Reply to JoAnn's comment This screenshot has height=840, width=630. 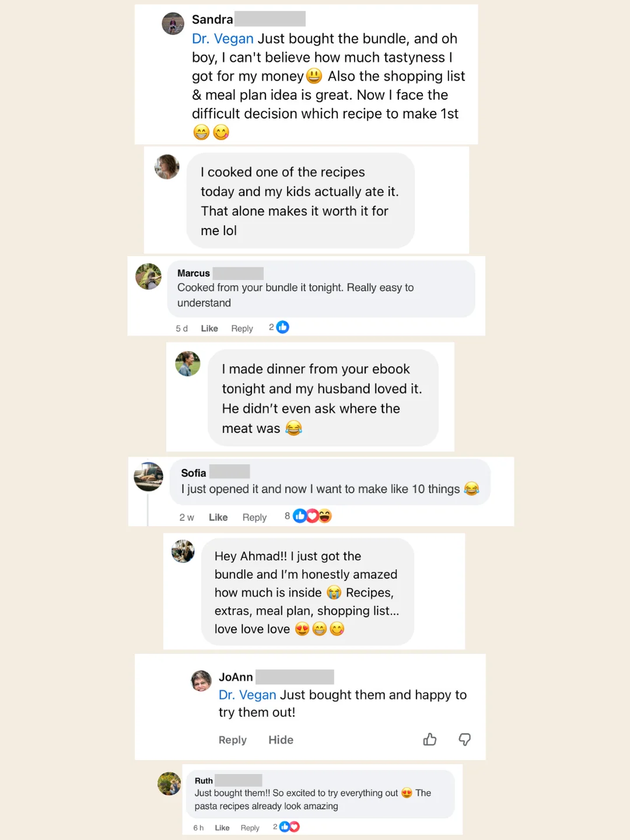point(233,740)
